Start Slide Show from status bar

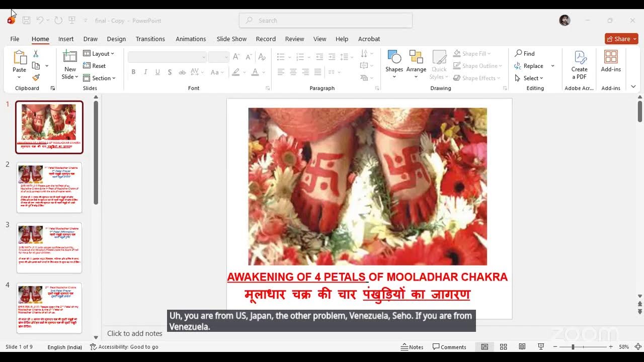coord(541,347)
